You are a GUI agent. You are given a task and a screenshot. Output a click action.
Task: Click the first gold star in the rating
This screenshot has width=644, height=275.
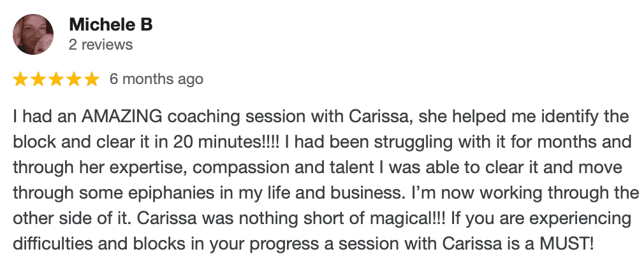[x=20, y=80]
